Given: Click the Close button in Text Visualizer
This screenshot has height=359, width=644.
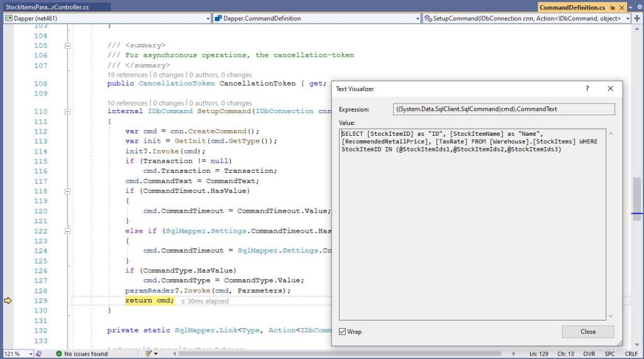Looking at the screenshot, I should [x=588, y=331].
